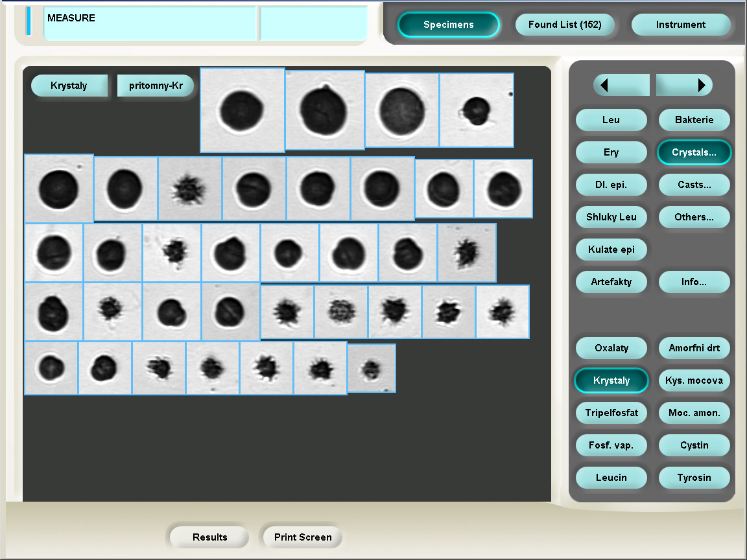Choose the Tyrosin crystal type
This screenshot has width=747, height=560.
point(694,478)
